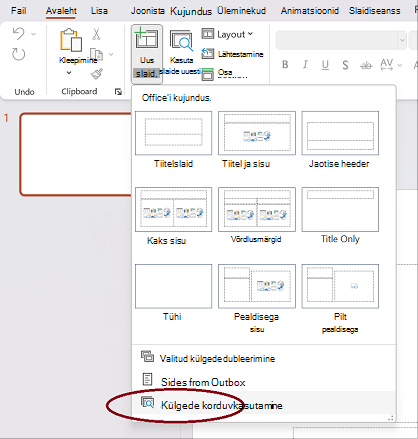
Task: Click Slides from Outbox menu item
Action: [263, 382]
